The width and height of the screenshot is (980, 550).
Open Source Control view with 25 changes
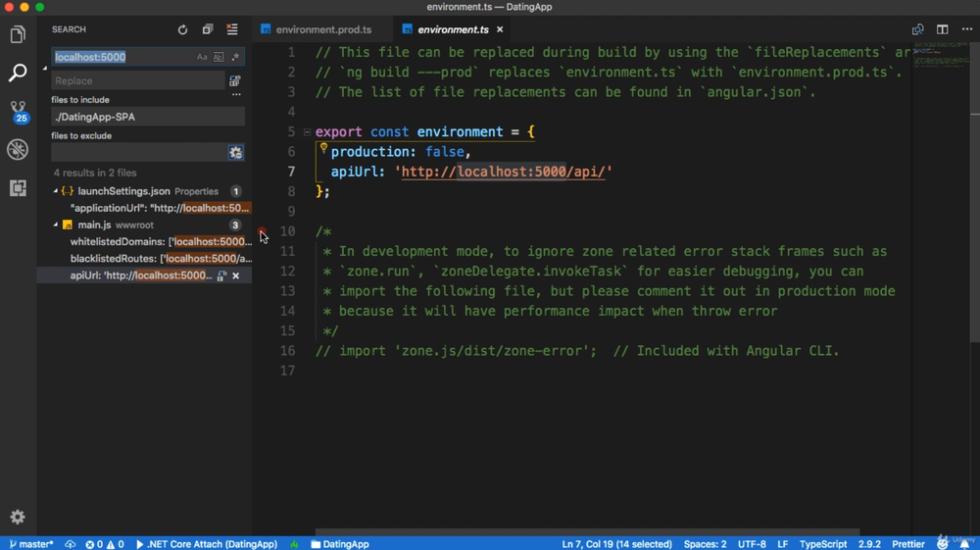pyautogui.click(x=18, y=111)
